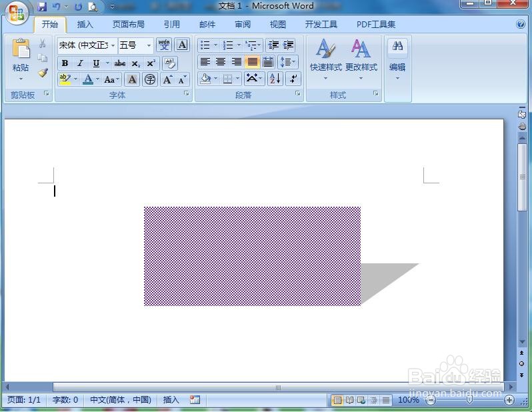
Task: Undo the last action
Action: (56, 7)
